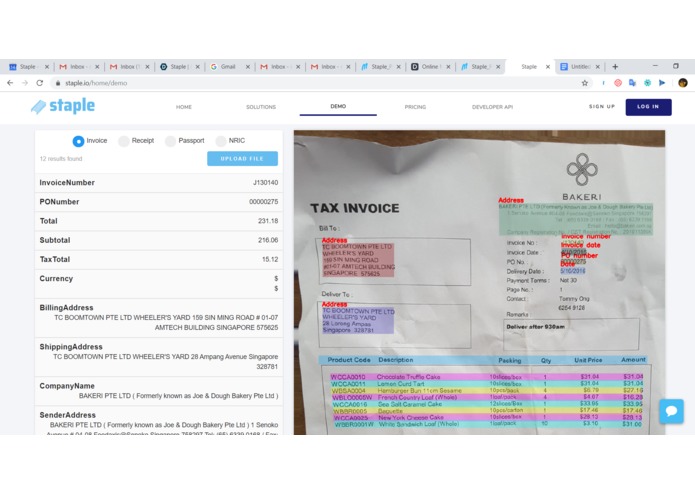Click the SenderAddress label

coord(67,415)
